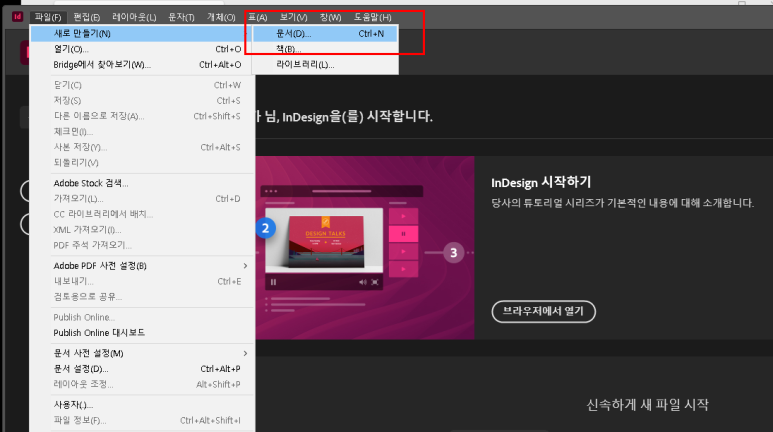This screenshot has width=773, height=432.
Task: Select 열기(O)... menu entry
Action: pos(142,49)
